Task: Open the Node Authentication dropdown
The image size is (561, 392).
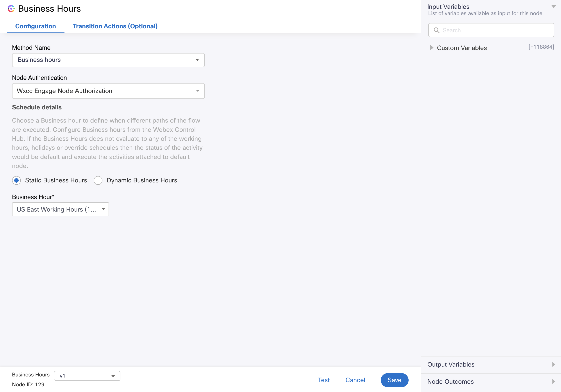Action: (x=108, y=91)
